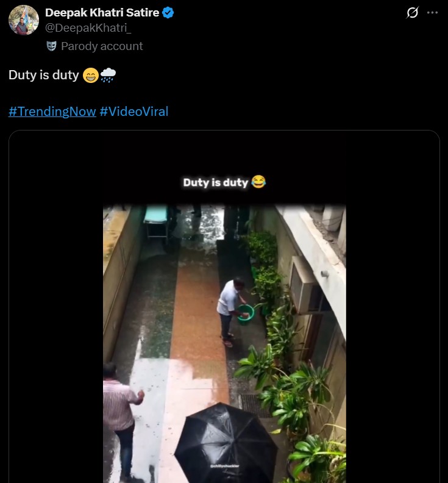
Task: Open the "Deepak Khatri Satire" display name
Action: tap(102, 13)
